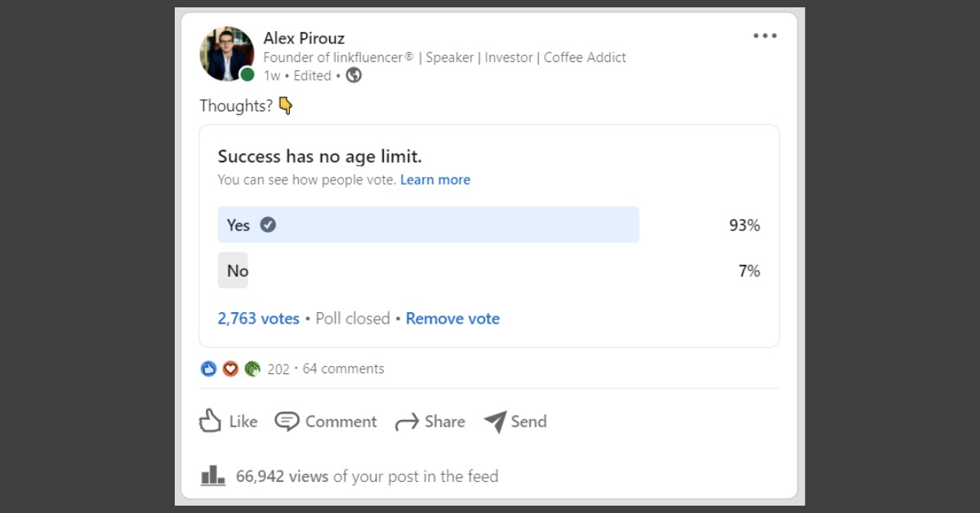
Task: Open the three-dot post options menu
Action: [x=765, y=36]
